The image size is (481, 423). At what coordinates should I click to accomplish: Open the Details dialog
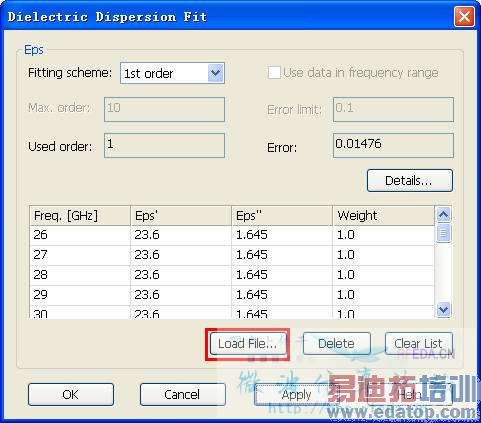pyautogui.click(x=410, y=181)
